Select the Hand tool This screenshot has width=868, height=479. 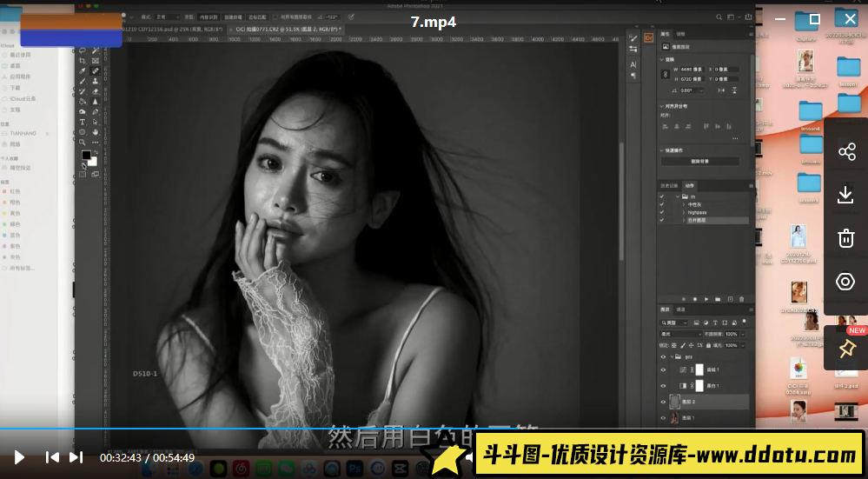point(96,132)
